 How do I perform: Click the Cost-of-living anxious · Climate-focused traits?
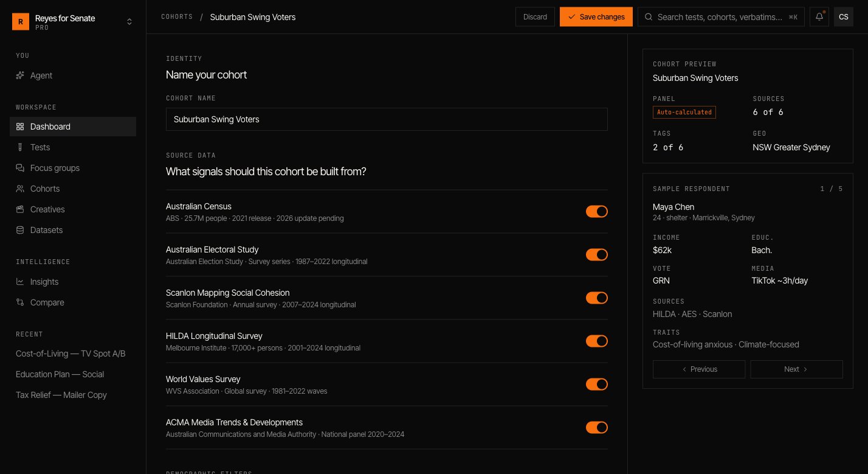[726, 344]
